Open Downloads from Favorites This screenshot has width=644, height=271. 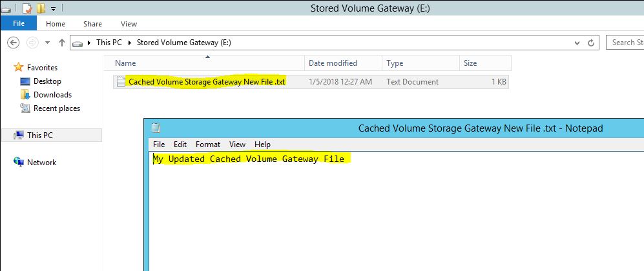click(x=52, y=95)
